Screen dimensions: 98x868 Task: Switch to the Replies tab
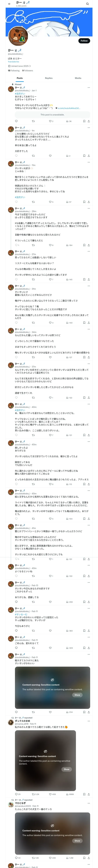[x=49, y=78]
